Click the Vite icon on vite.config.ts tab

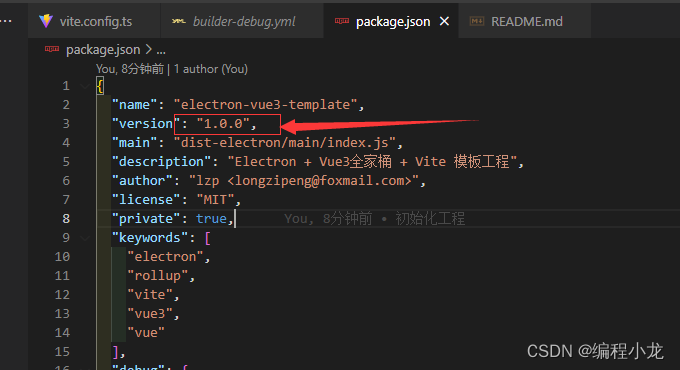(46, 21)
